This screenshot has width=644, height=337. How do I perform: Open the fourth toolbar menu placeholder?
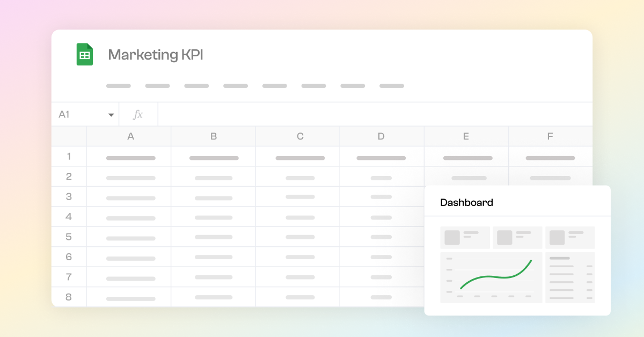coord(235,85)
